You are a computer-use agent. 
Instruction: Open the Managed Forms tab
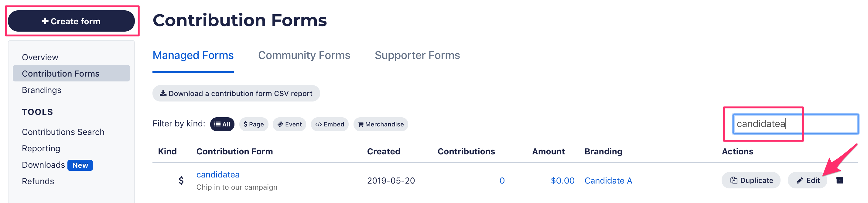[x=193, y=55]
